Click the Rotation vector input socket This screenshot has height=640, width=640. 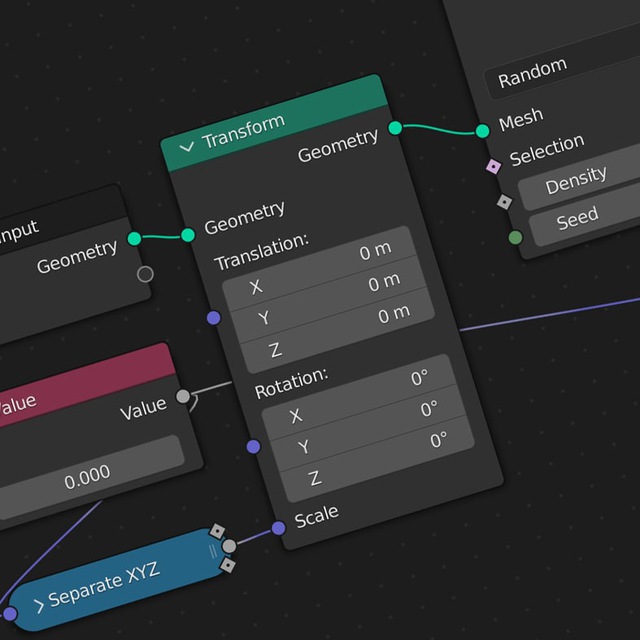coord(253,446)
